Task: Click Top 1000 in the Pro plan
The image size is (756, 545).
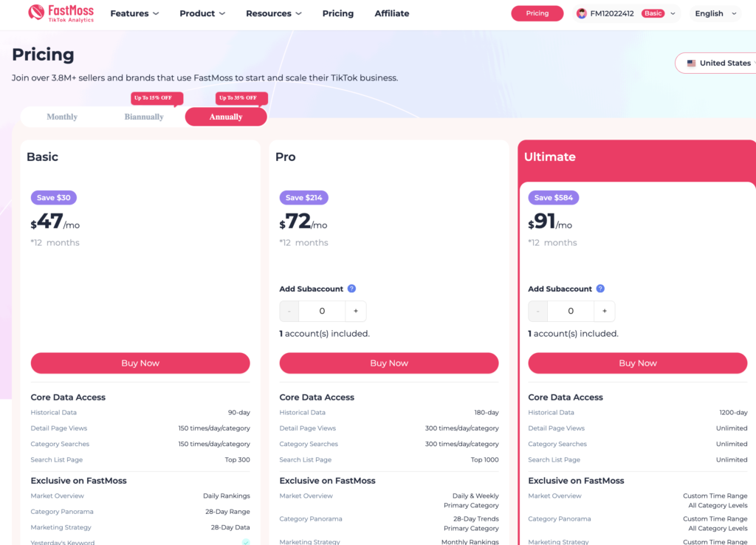Action: [484, 459]
